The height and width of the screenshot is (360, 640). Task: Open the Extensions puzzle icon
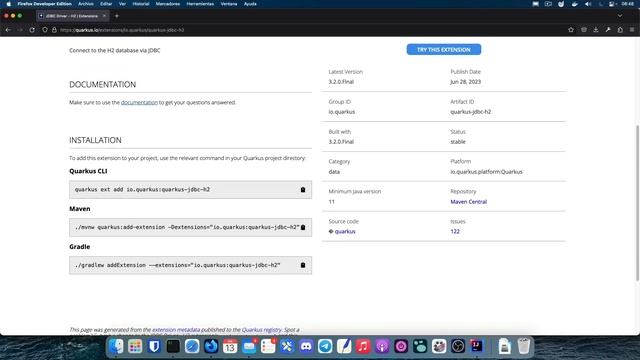click(x=620, y=30)
